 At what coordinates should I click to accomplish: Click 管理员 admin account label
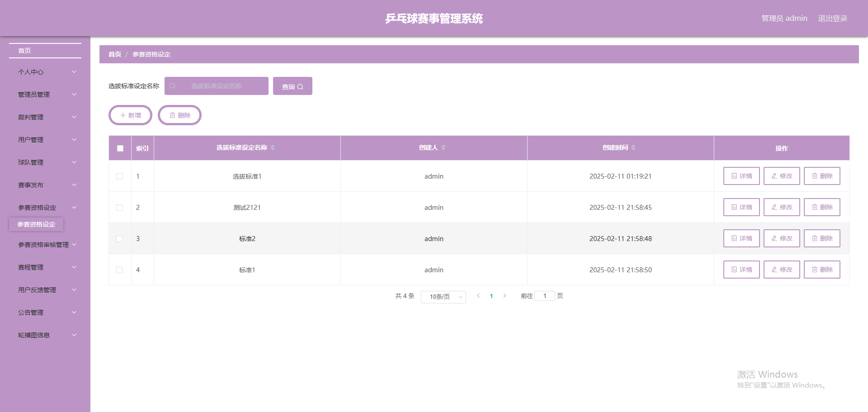click(784, 19)
